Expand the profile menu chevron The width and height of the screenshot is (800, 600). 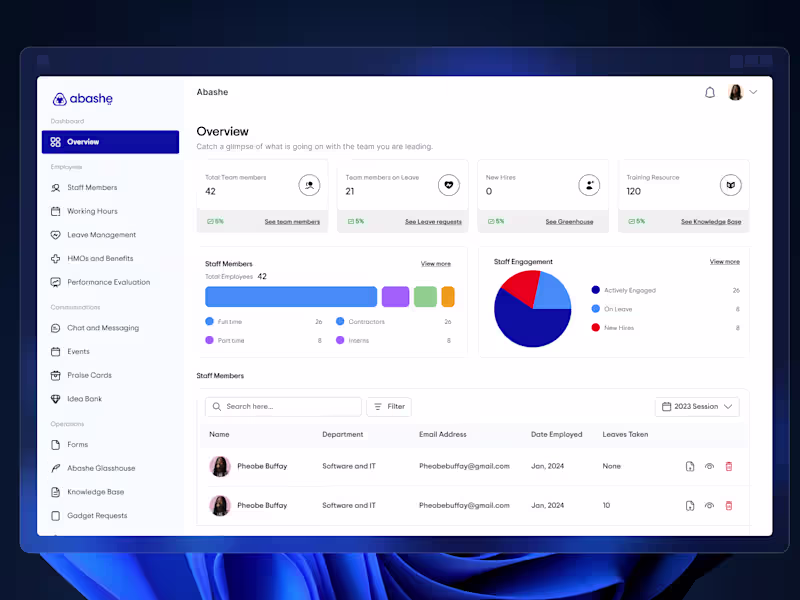click(x=753, y=91)
